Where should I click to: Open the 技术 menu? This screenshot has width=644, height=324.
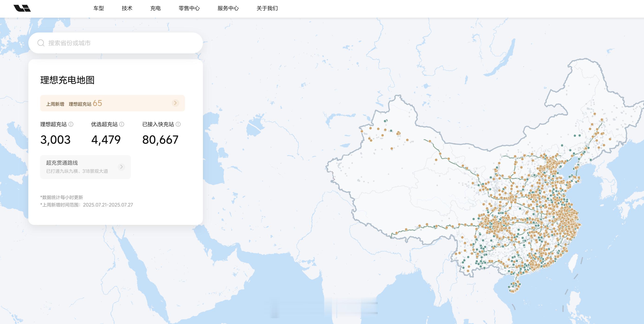127,8
